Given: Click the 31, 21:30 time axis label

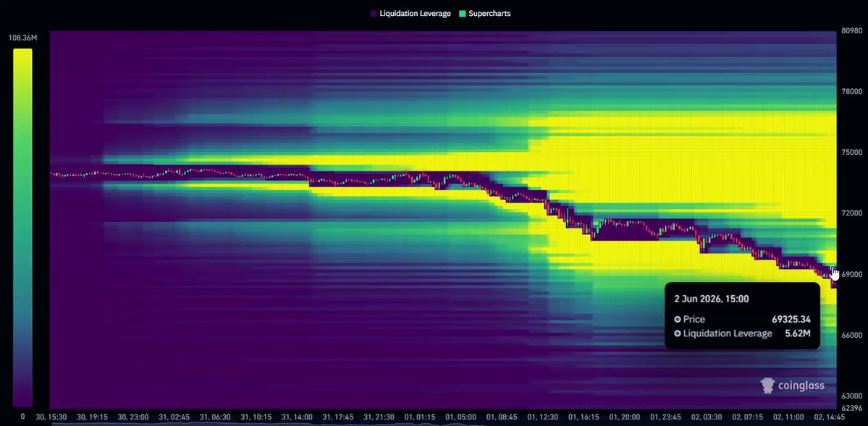Looking at the screenshot, I should (x=379, y=417).
